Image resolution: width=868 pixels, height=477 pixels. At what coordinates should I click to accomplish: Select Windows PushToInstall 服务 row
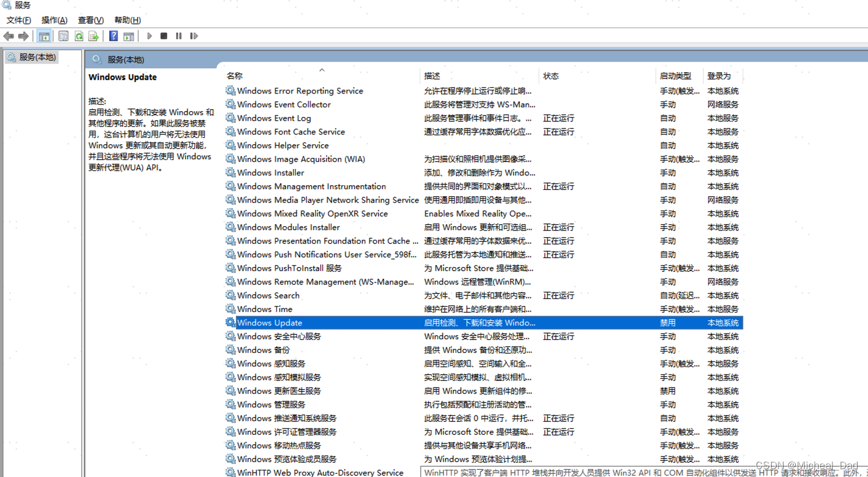coord(483,268)
